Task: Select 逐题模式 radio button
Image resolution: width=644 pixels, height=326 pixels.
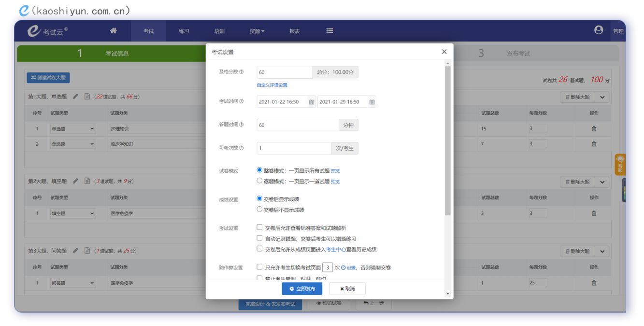Action: [260, 181]
